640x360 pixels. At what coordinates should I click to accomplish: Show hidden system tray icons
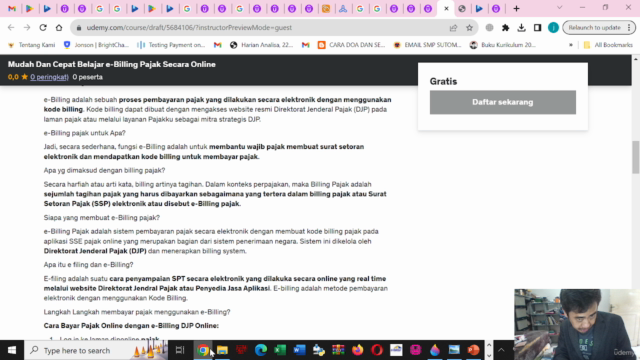pos(501,350)
